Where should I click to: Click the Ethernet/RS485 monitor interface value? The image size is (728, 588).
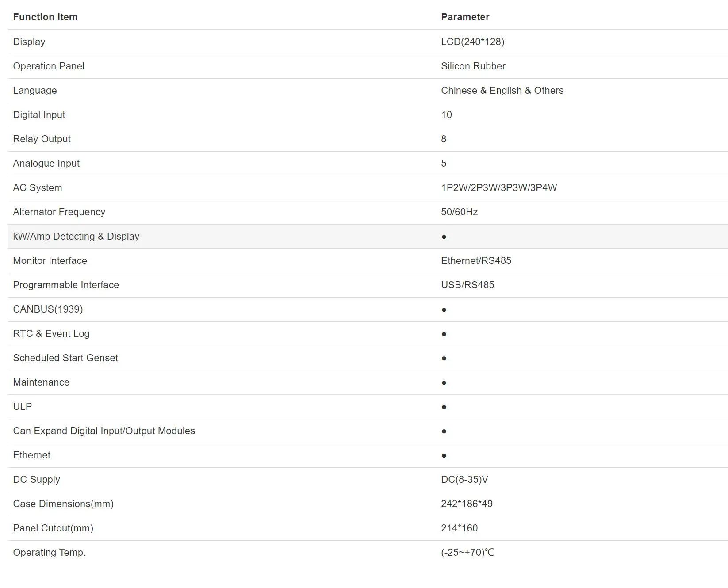click(476, 261)
